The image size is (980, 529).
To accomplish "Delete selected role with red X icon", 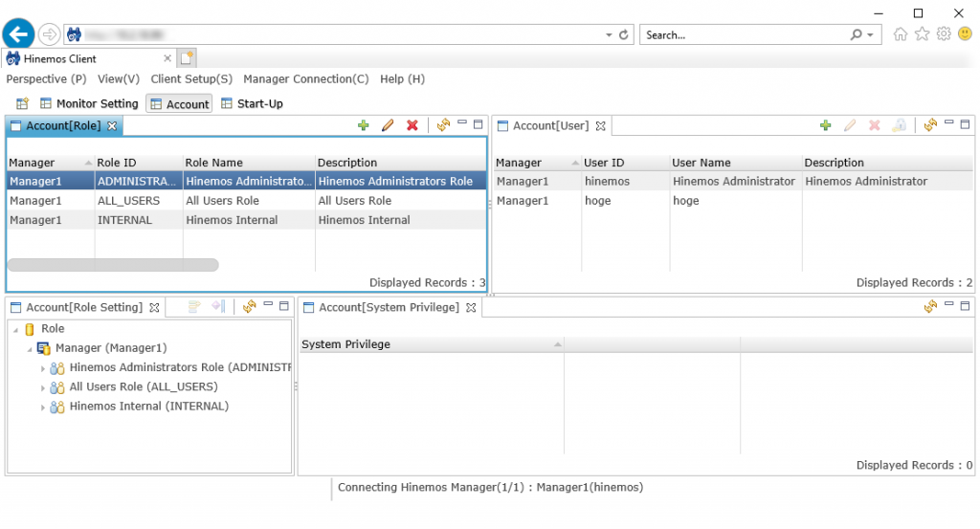I will pos(412,125).
